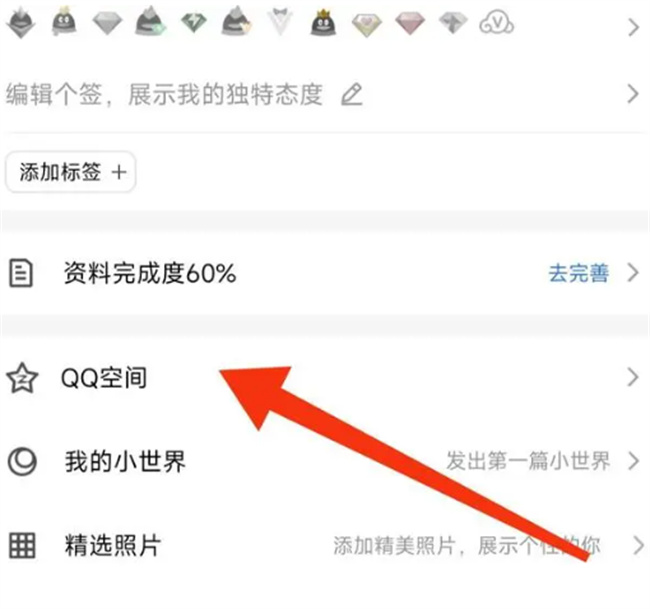Open the 精选照片 menu entry
Viewport: 650px width, 609px height.
[325, 546]
